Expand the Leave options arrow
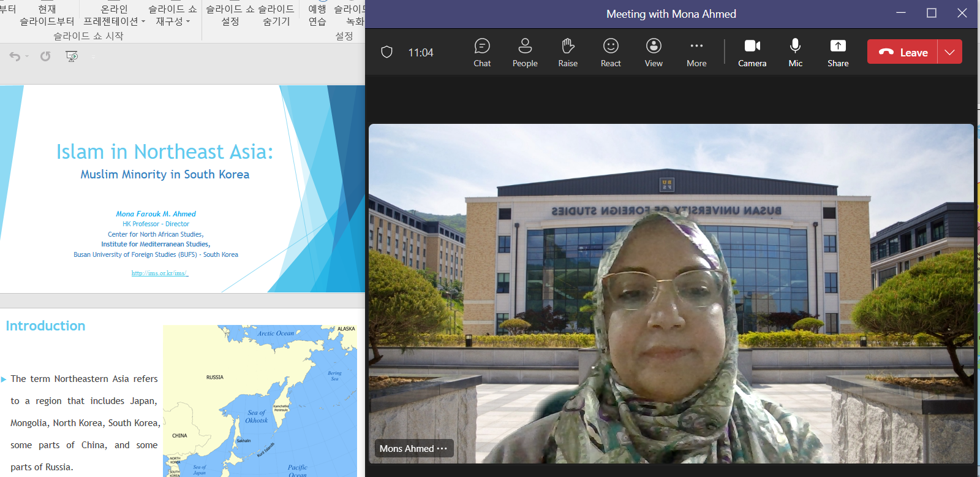This screenshot has width=980, height=477. [x=949, y=52]
